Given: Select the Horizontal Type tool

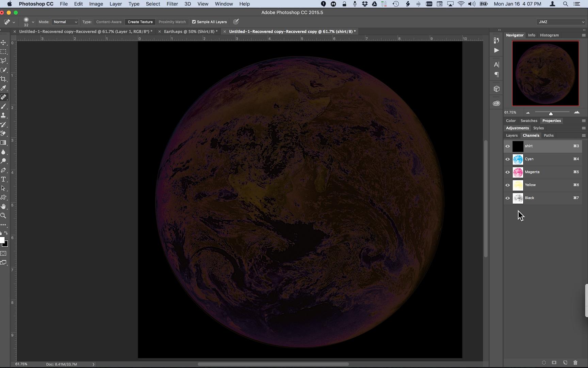Looking at the screenshot, I should [4, 179].
